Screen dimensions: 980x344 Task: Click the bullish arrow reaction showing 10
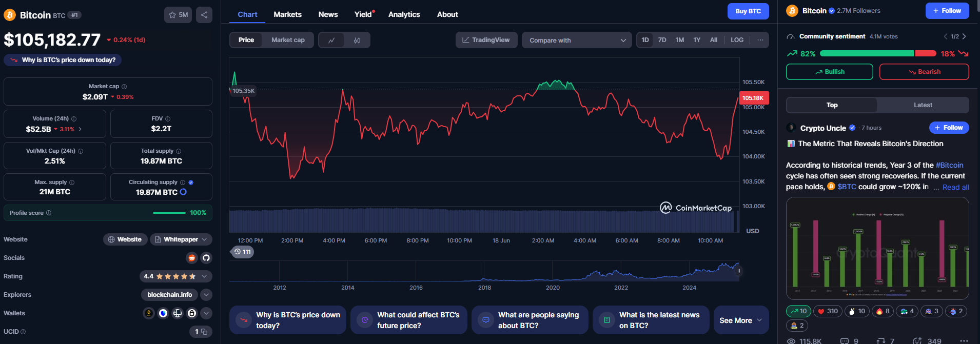(x=798, y=311)
